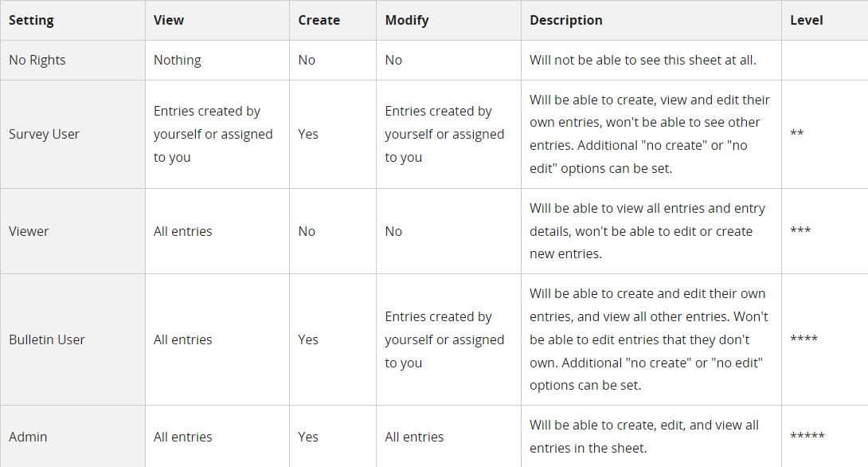Click the two-star level for Survey User

(x=796, y=134)
